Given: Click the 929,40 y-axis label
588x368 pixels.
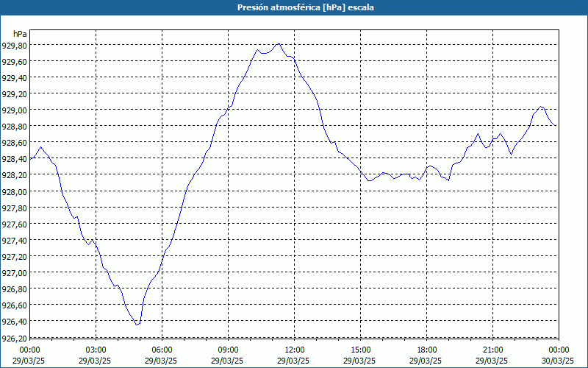Looking at the screenshot, I should pos(14,77).
